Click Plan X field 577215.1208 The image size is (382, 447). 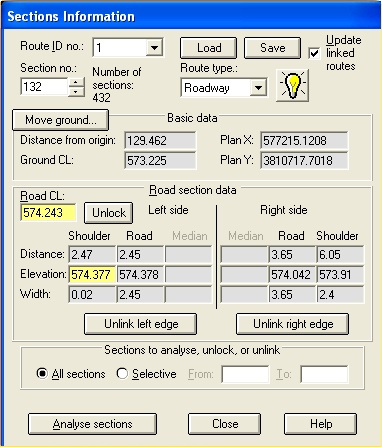click(304, 140)
